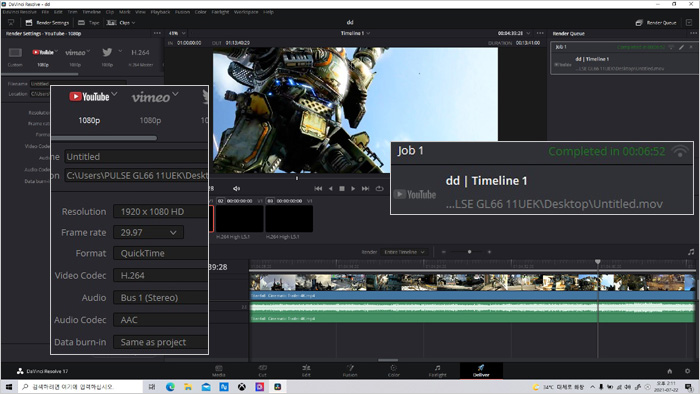Image resolution: width=700 pixels, height=394 pixels.
Task: Select clip thumbnail 02
Action: pyautogui.click(x=240, y=219)
